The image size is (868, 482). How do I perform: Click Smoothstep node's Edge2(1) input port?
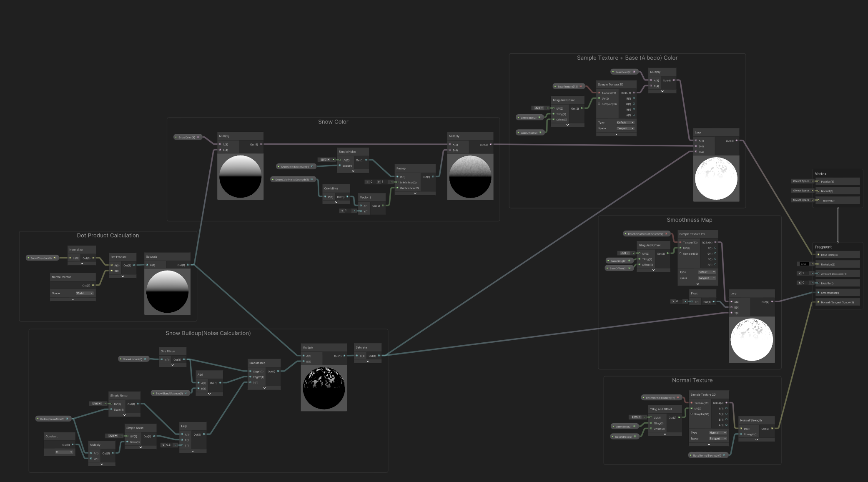[x=250, y=377]
